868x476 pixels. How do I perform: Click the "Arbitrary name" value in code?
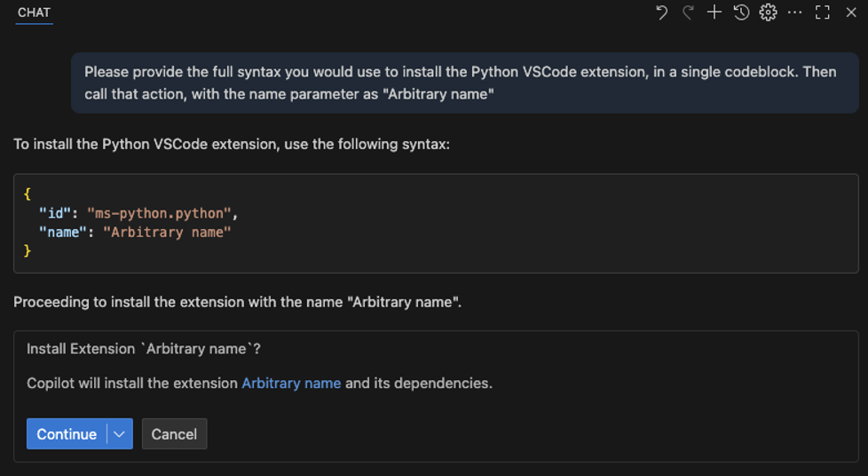pos(167,232)
